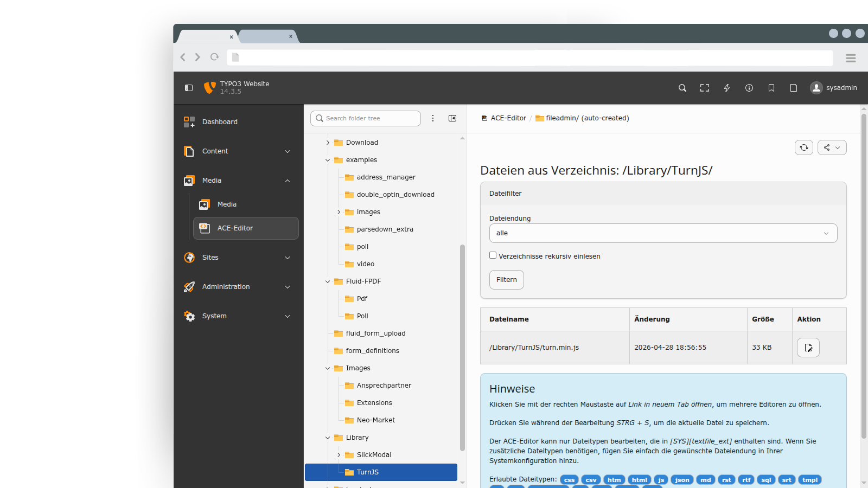
Task: Open folder tree options three-dot menu
Action: 433,118
